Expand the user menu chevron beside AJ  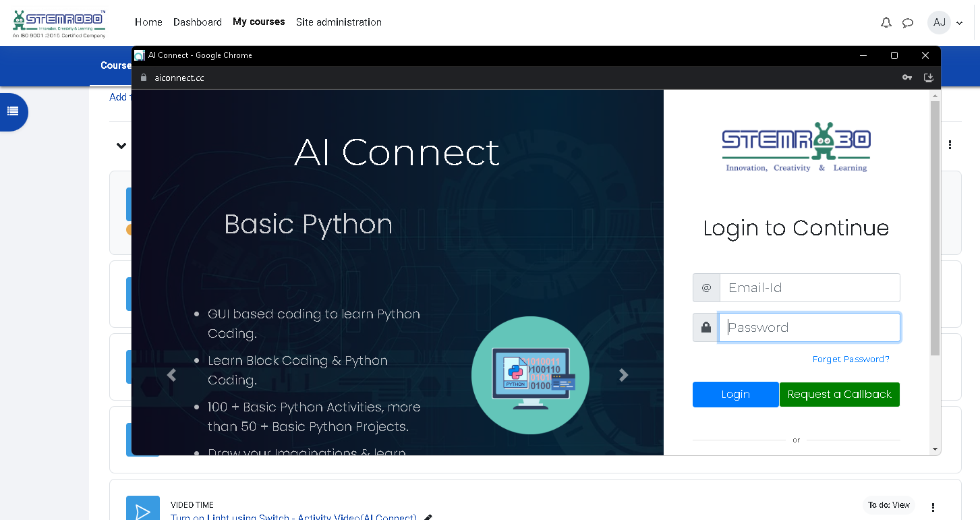(x=960, y=23)
